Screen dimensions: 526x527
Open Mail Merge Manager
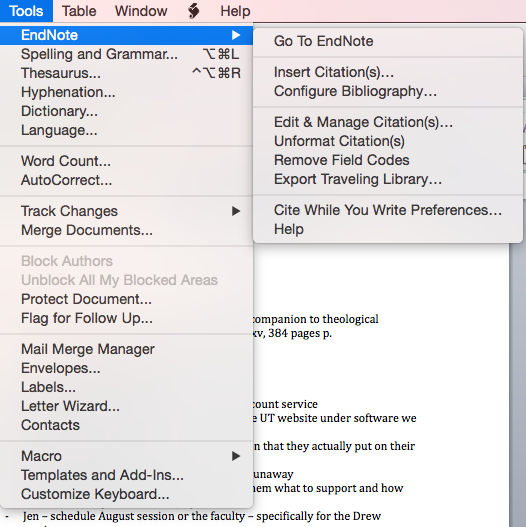point(126,349)
